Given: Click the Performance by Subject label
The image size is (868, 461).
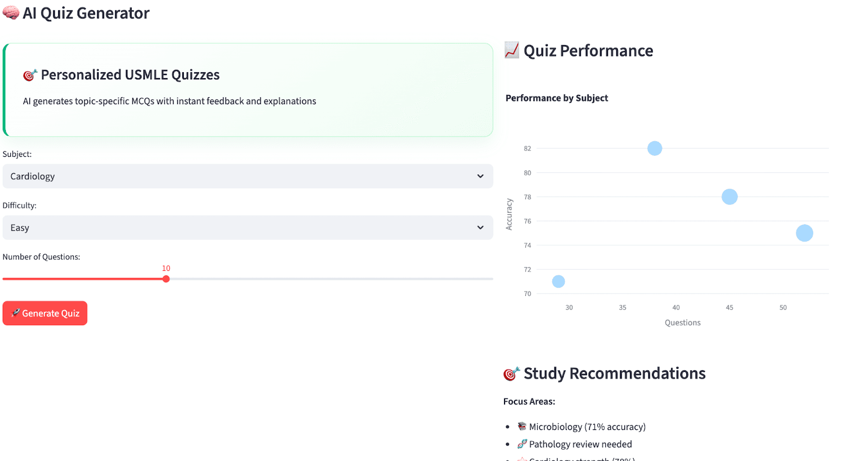Looking at the screenshot, I should point(557,98).
